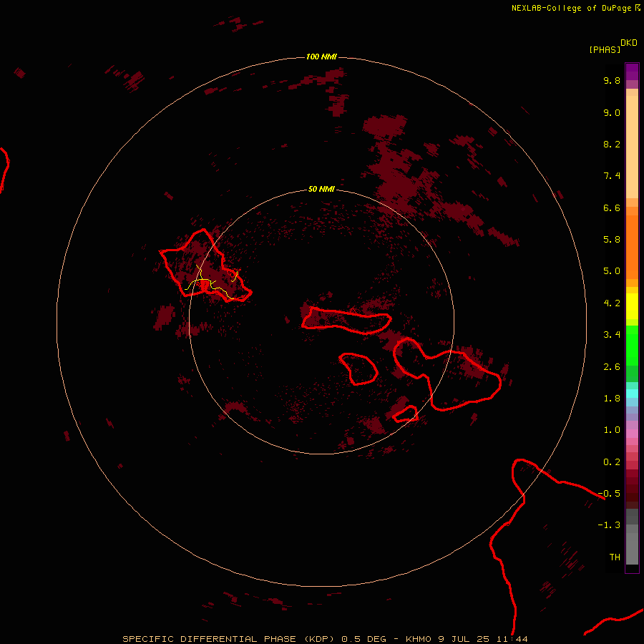Click the -1.3 value on color scale
Image resolution: width=644 pixels, height=644 pixels.
[609, 525]
